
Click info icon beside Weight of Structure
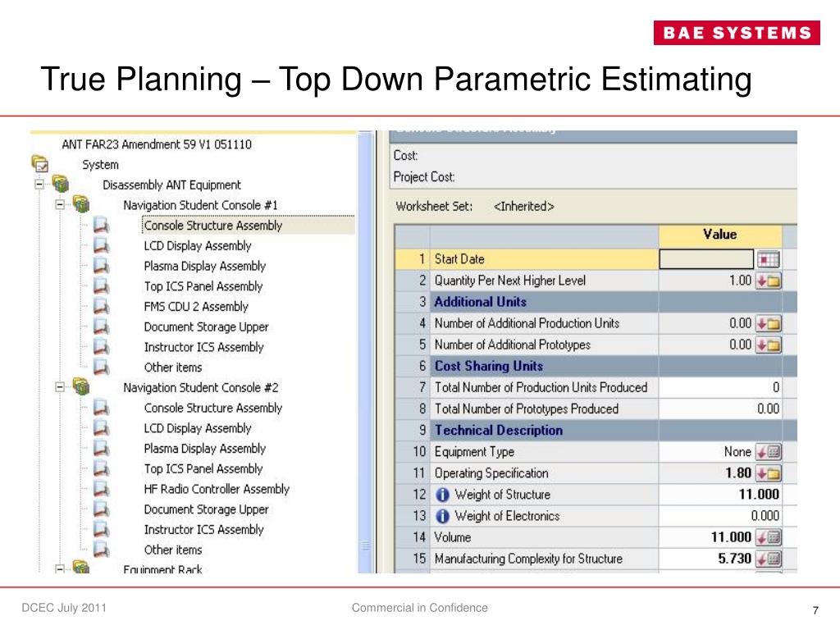pyautogui.click(x=442, y=495)
